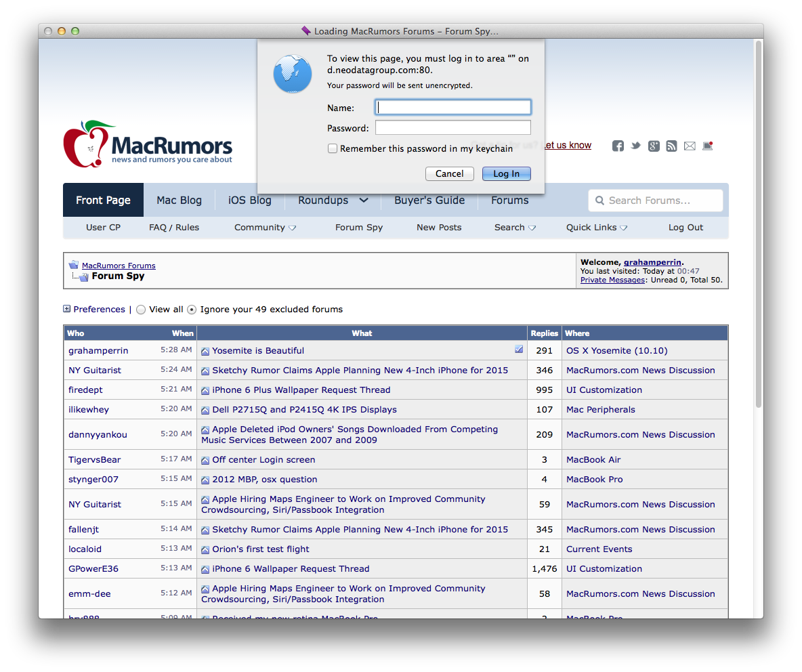This screenshot has height=672, width=802.
Task: Click the window title proxy icon
Action: [306, 30]
